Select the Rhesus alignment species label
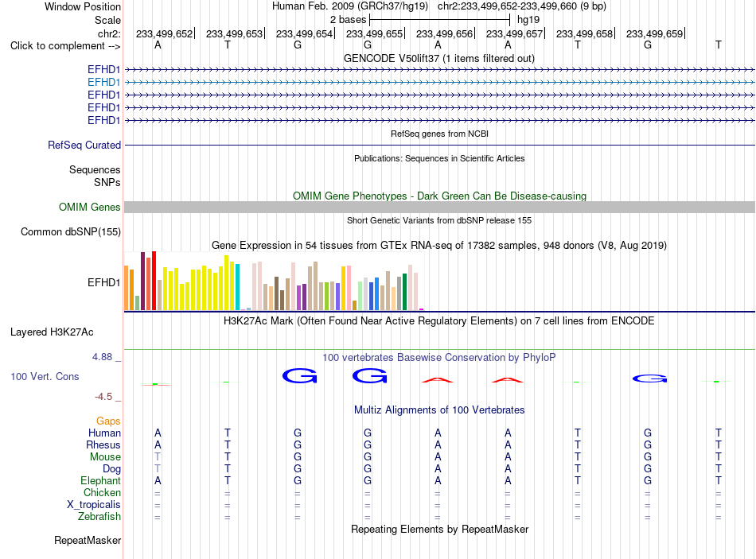This screenshot has height=559, width=756. point(103,444)
